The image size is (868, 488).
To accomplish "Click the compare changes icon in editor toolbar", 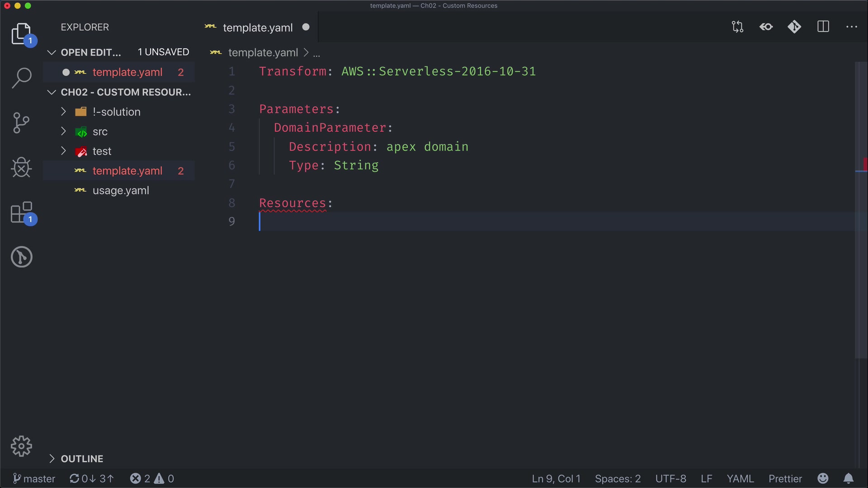I will 737,27.
